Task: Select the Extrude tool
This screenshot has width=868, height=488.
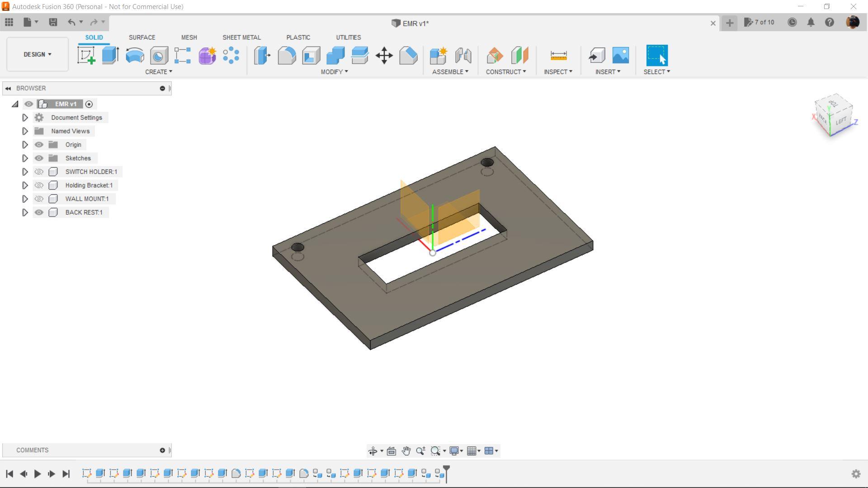Action: [x=110, y=56]
